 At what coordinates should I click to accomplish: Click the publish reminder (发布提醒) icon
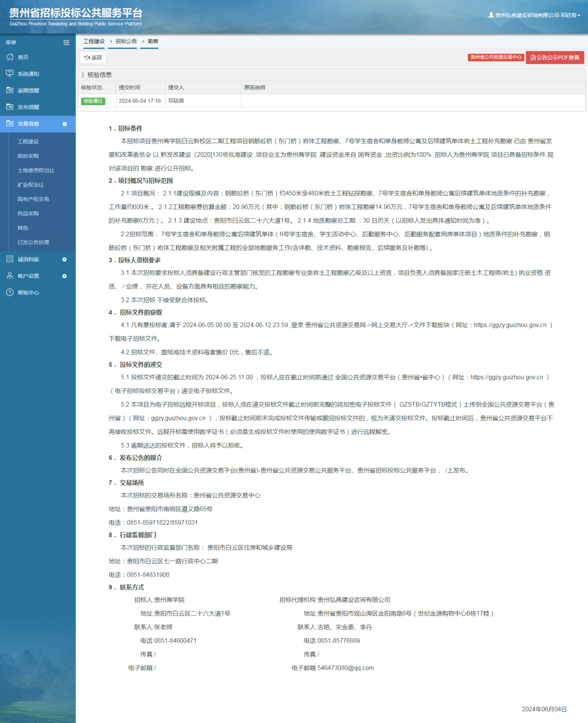coord(10,107)
